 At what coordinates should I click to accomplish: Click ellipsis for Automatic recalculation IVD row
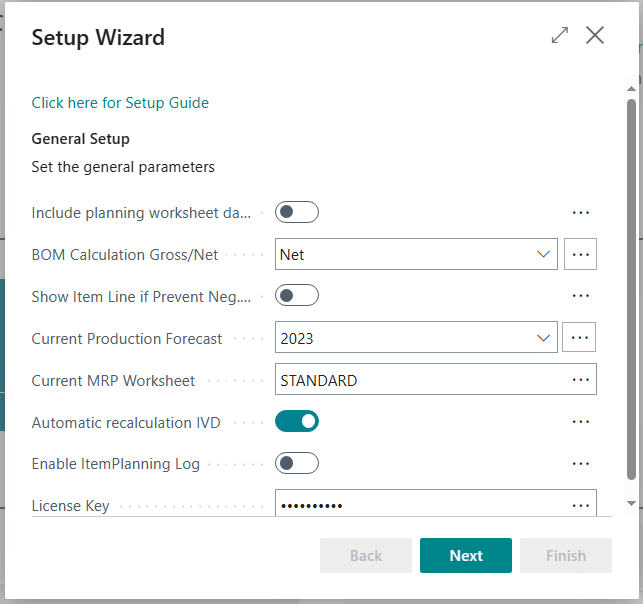pos(580,422)
